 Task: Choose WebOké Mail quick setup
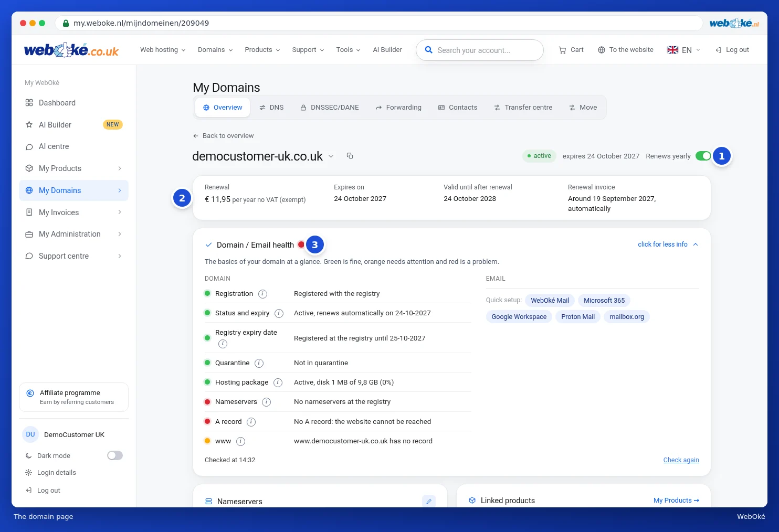pyautogui.click(x=550, y=301)
